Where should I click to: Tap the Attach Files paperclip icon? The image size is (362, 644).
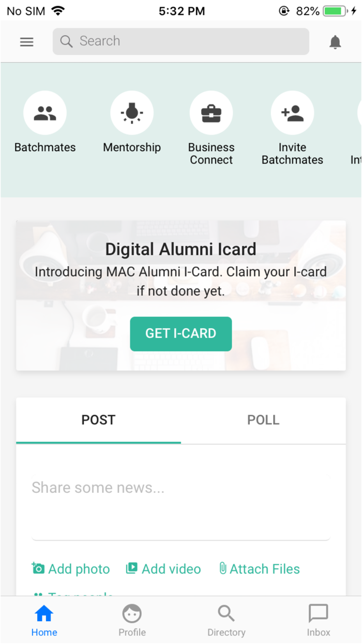[223, 568]
